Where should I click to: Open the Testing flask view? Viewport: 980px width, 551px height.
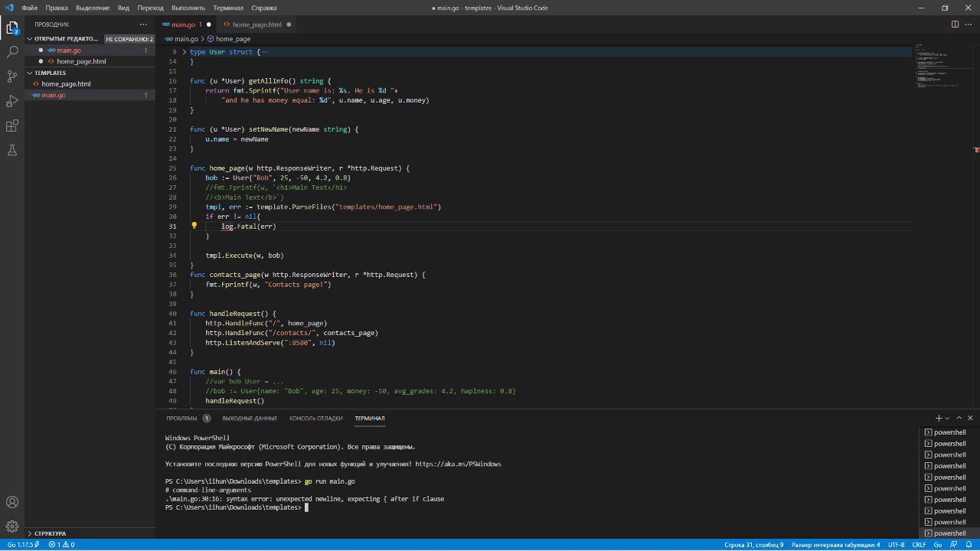tap(12, 150)
